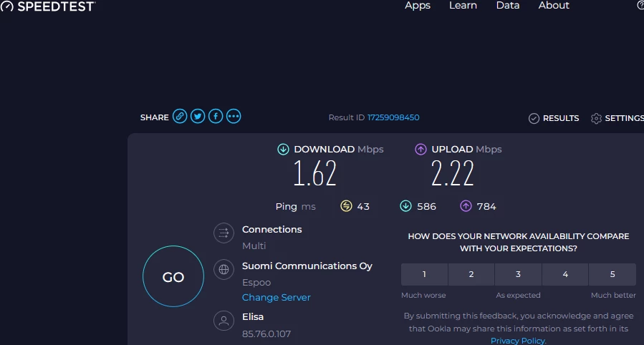This screenshot has width=644, height=345.
Task: Click the Connections mode icon
Action: point(224,233)
